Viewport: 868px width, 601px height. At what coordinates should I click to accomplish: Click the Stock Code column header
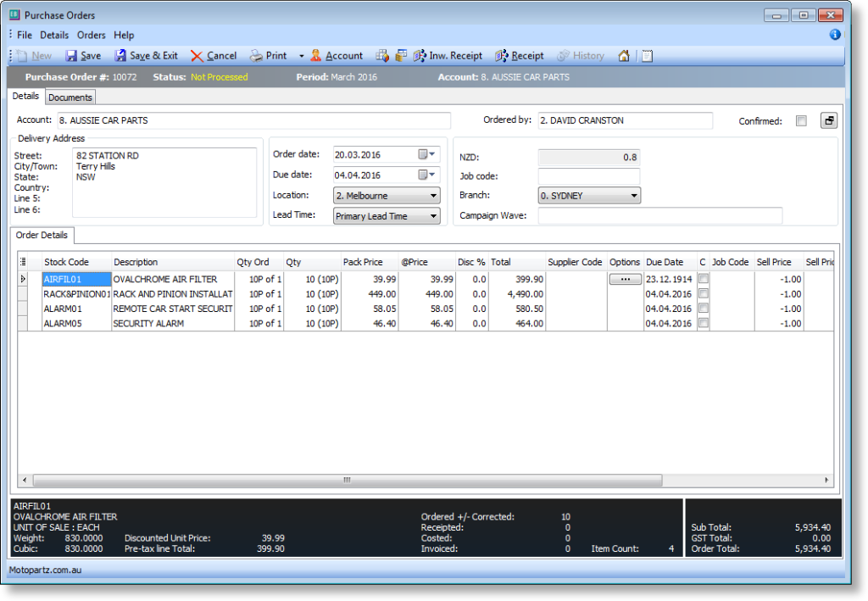[77, 262]
